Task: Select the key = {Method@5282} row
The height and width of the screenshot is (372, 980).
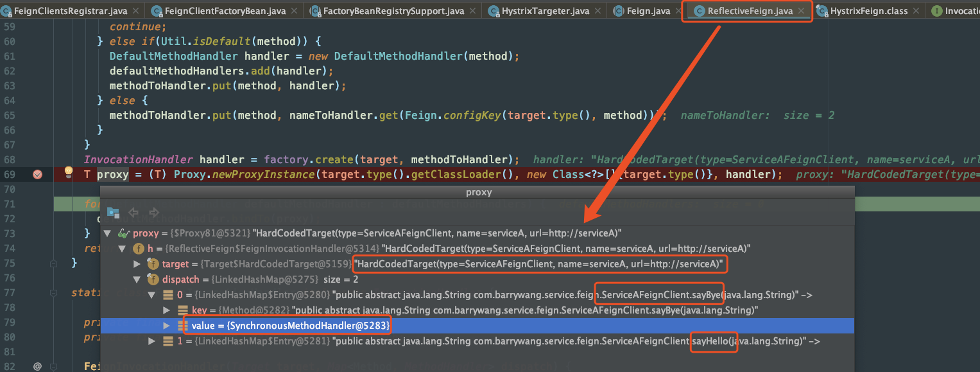Action: pyautogui.click(x=477, y=310)
